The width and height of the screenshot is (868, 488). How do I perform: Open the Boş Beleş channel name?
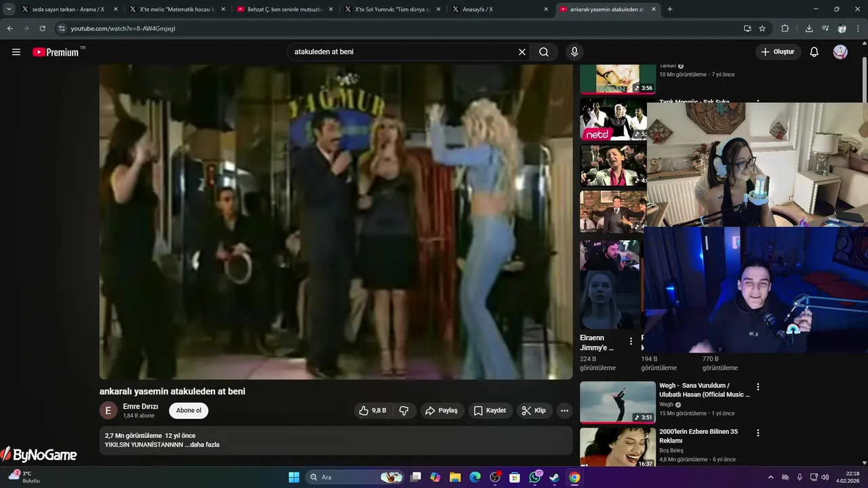pyautogui.click(x=671, y=450)
